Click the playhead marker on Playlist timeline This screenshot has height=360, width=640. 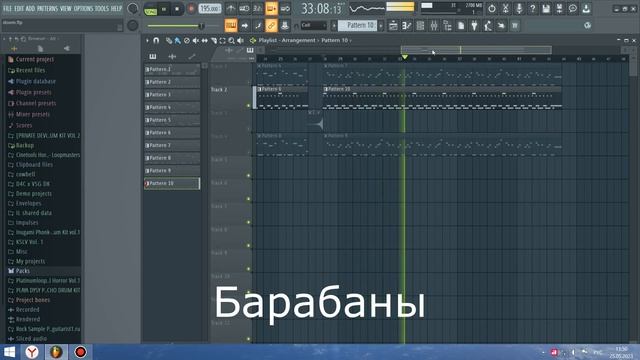click(x=404, y=57)
